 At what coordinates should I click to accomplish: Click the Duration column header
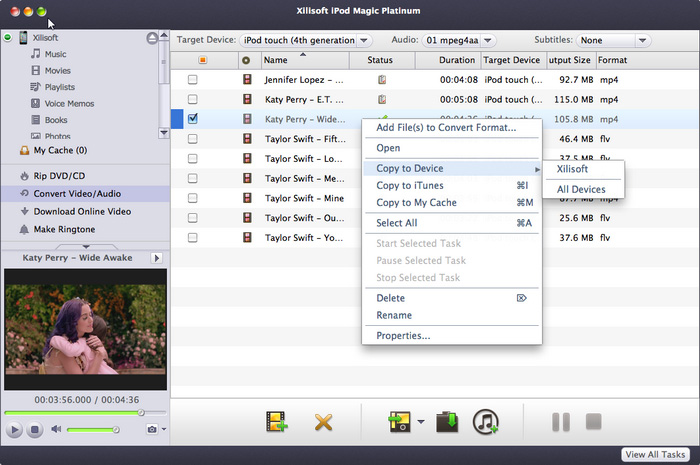click(x=448, y=60)
